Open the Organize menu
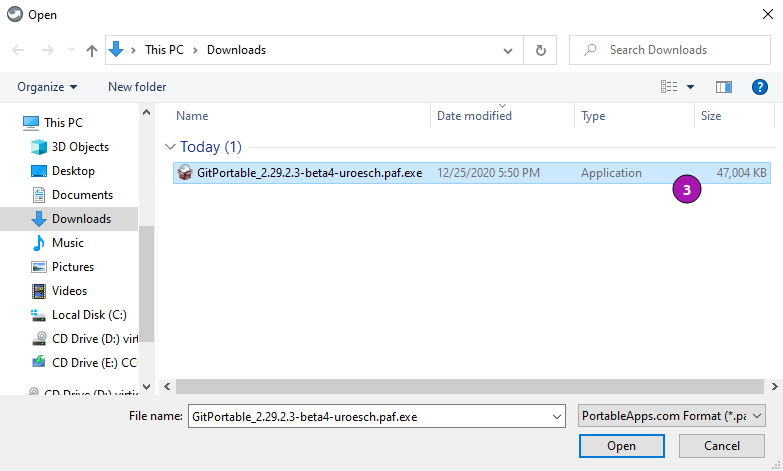783x471 pixels. click(x=47, y=87)
